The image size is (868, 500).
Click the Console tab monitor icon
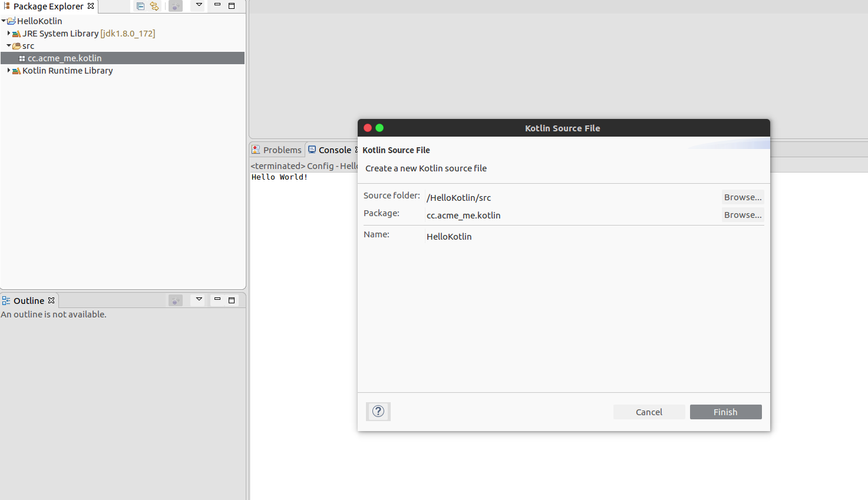click(x=312, y=150)
